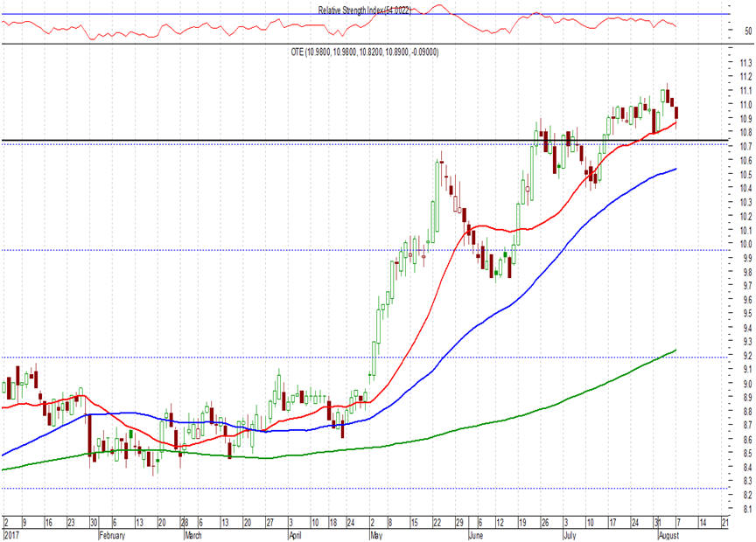Click the 9.7 price axis label
Viewport: 756px width, 542px height.
click(747, 286)
